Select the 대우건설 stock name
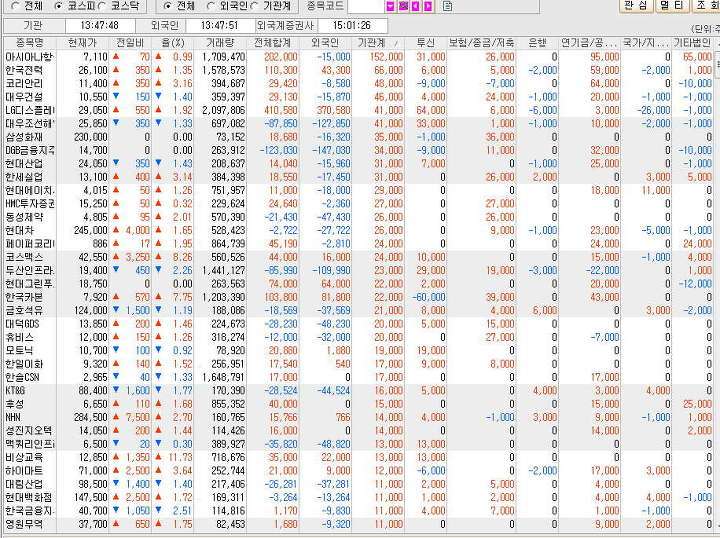 [x=24, y=97]
